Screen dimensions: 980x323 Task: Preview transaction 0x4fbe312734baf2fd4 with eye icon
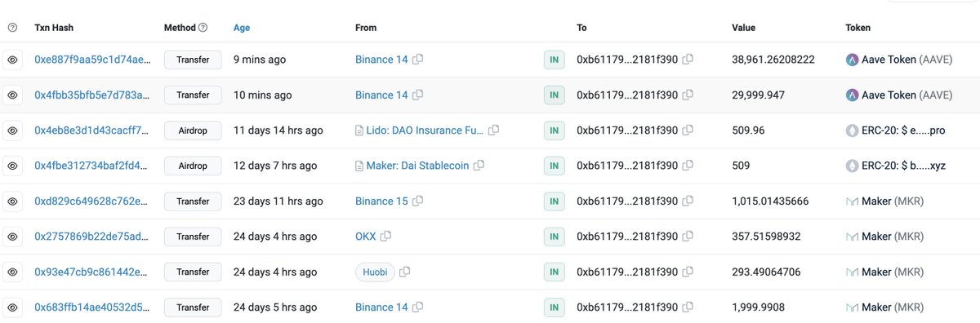[x=13, y=166]
